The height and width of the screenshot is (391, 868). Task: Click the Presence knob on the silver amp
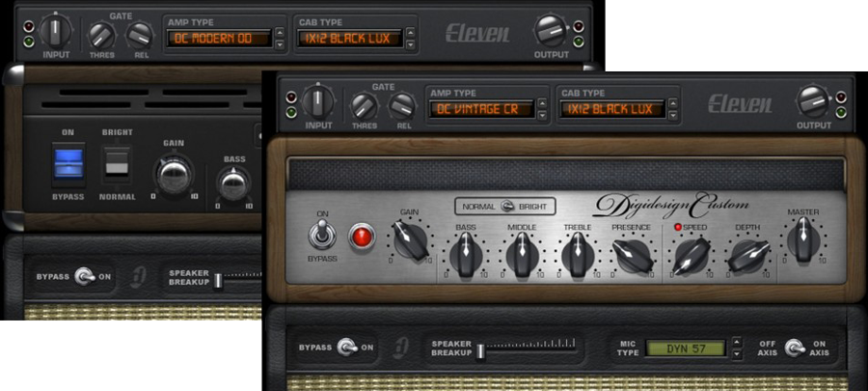(632, 255)
